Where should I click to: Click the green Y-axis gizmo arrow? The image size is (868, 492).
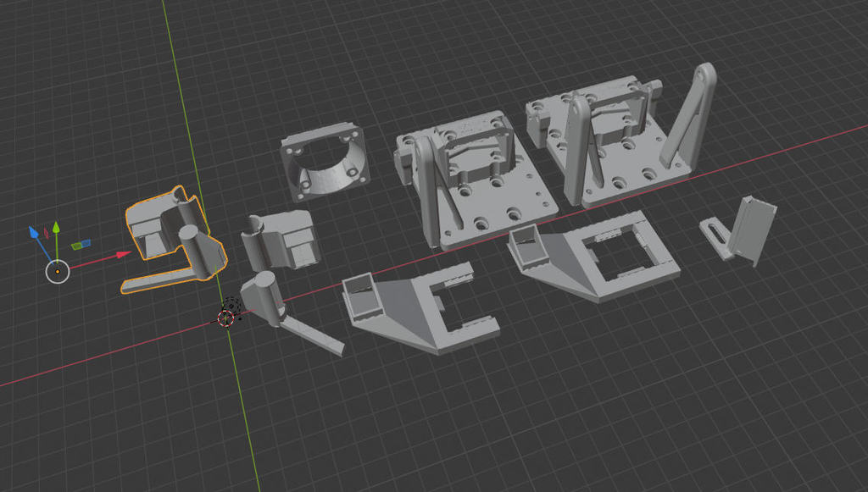(56, 229)
